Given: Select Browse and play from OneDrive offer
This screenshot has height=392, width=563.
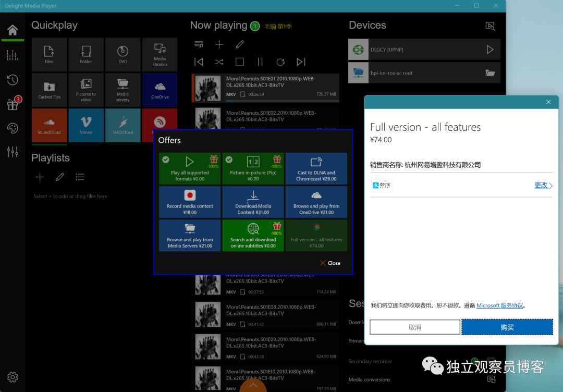Looking at the screenshot, I should 316,202.
